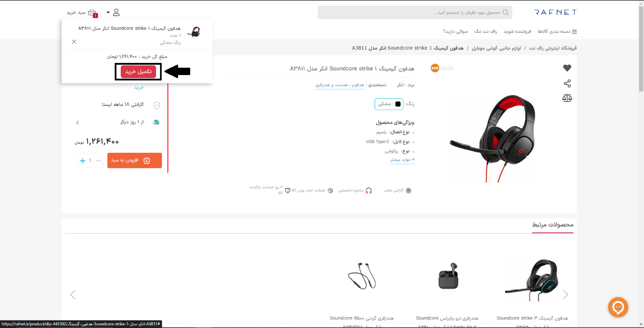Add product to favorites with heart icon
Image resolution: width=644 pixels, height=328 pixels.
point(567,68)
